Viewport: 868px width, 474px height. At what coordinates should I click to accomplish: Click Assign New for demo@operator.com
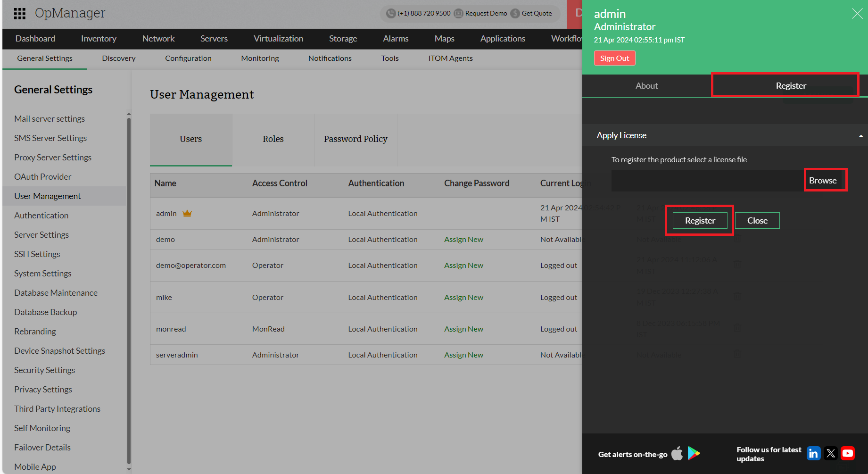pyautogui.click(x=463, y=266)
